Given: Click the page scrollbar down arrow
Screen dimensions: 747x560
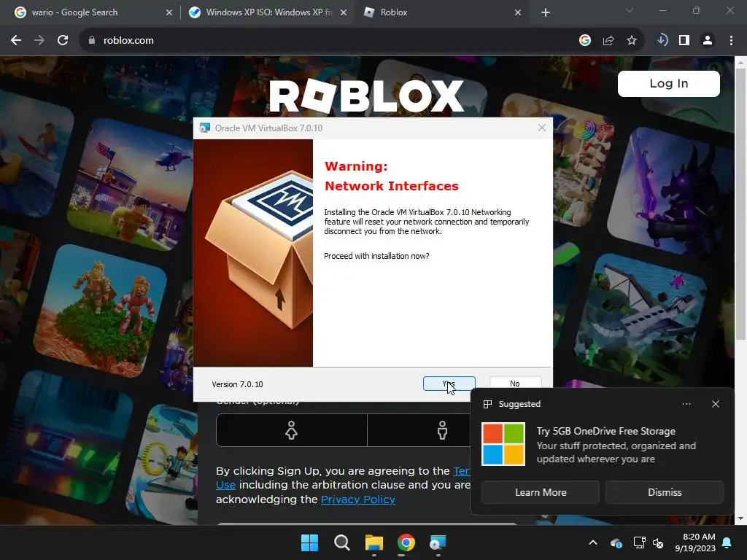Looking at the screenshot, I should click(741, 518).
